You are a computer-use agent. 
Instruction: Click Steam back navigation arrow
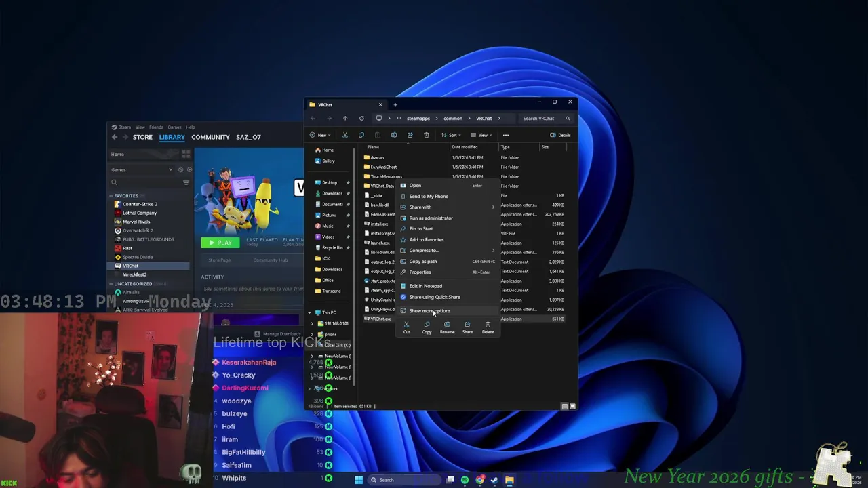(x=115, y=137)
